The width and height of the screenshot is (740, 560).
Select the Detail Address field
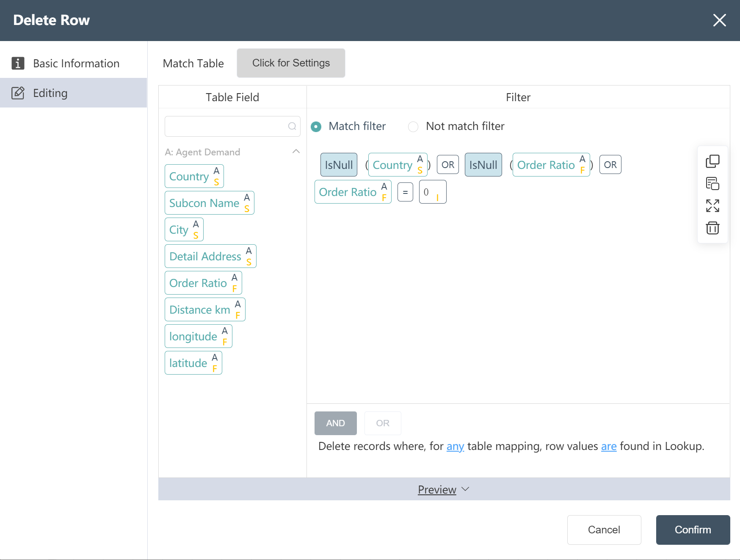pyautogui.click(x=210, y=256)
